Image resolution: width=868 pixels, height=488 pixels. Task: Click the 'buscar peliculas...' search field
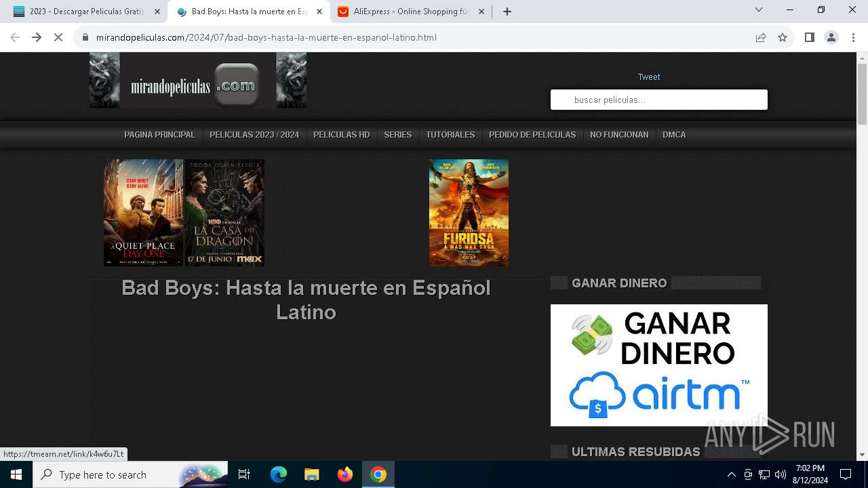[x=659, y=100]
